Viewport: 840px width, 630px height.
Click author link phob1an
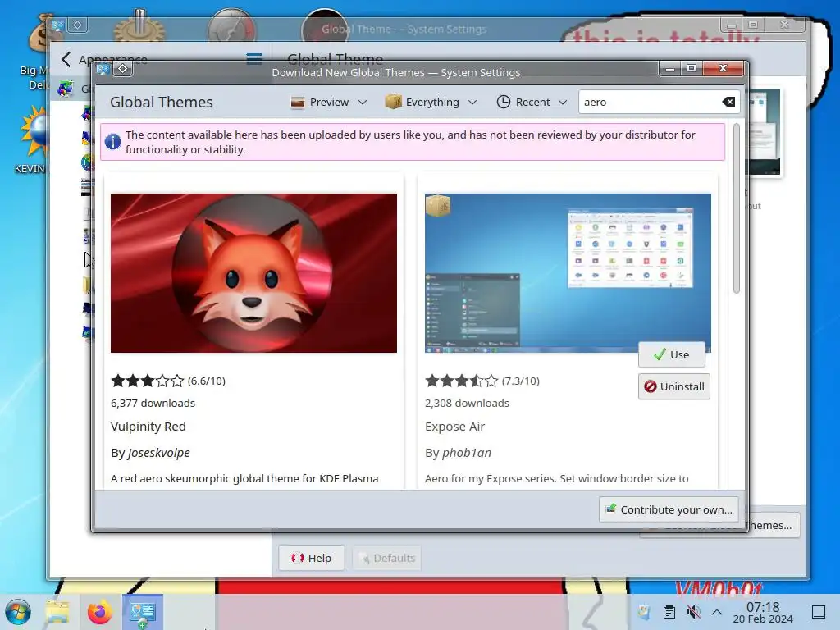[466, 453]
